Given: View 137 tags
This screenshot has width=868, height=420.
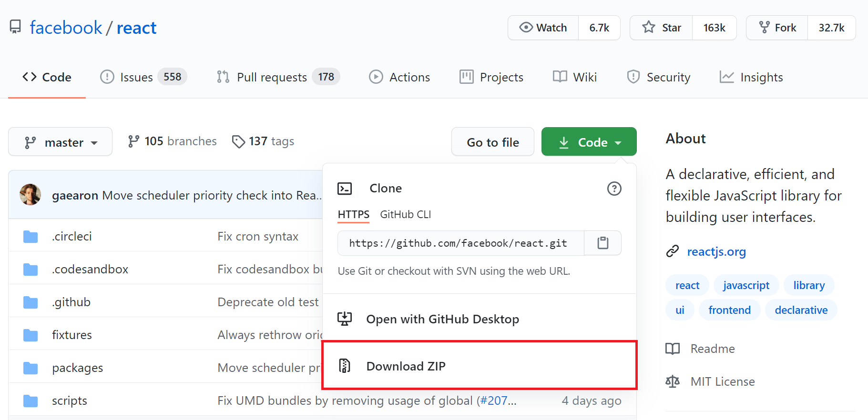Looking at the screenshot, I should (x=263, y=141).
